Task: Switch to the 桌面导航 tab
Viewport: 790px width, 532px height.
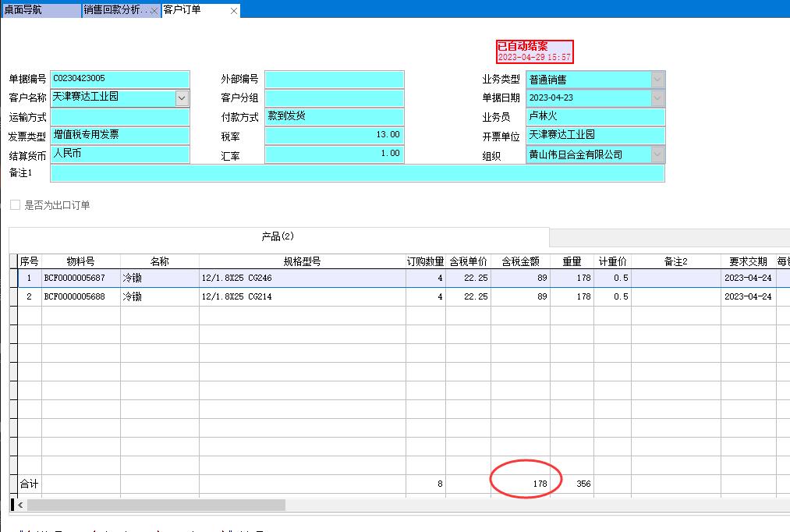Action: point(39,10)
